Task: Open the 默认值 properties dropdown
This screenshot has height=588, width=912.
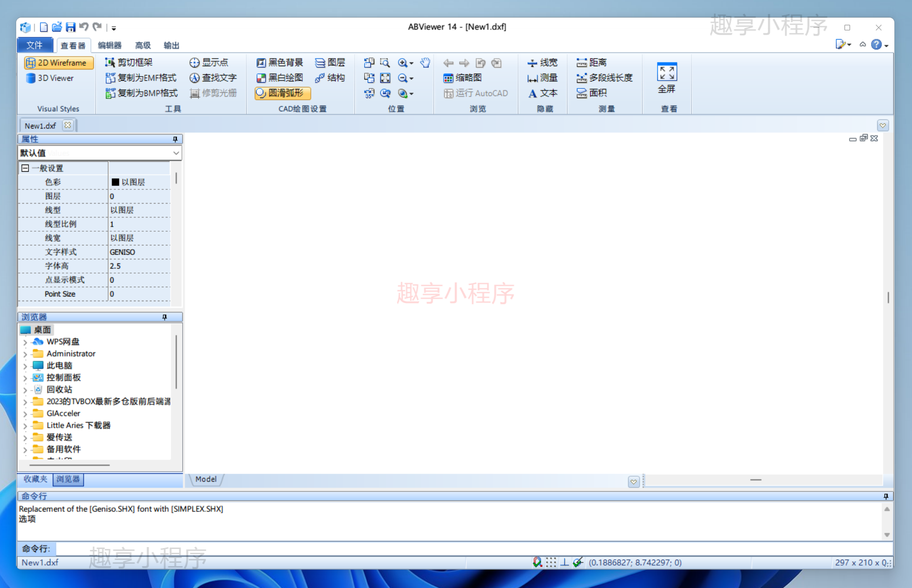Action: 176,153
